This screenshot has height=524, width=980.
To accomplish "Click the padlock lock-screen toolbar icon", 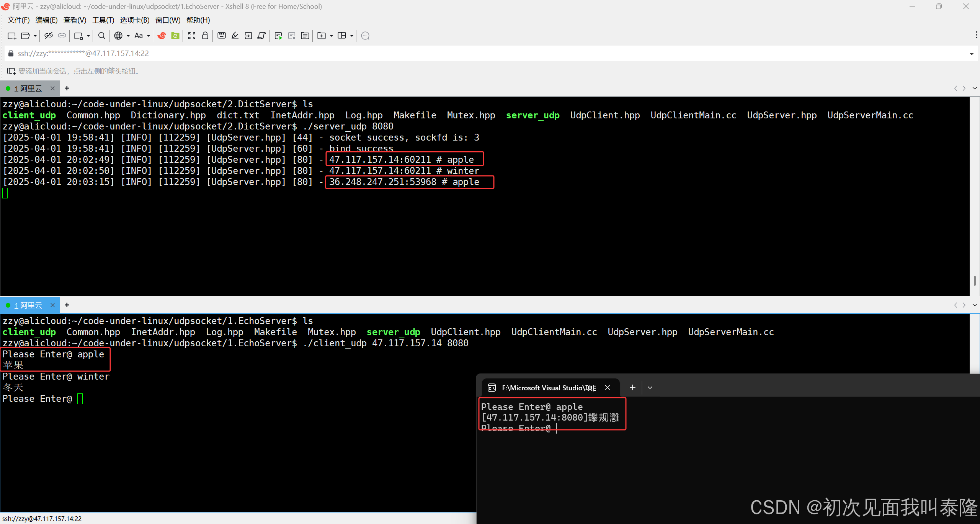I will pyautogui.click(x=205, y=36).
